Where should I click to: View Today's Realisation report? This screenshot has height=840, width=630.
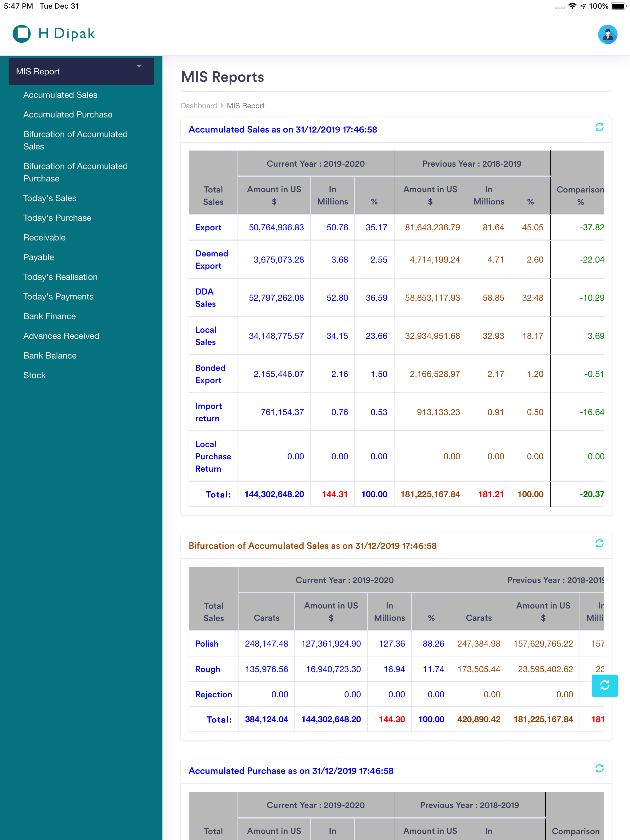coord(60,277)
